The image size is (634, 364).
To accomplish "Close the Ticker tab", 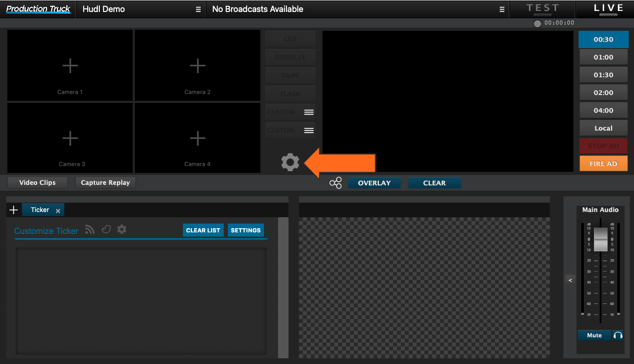I will tap(57, 210).
